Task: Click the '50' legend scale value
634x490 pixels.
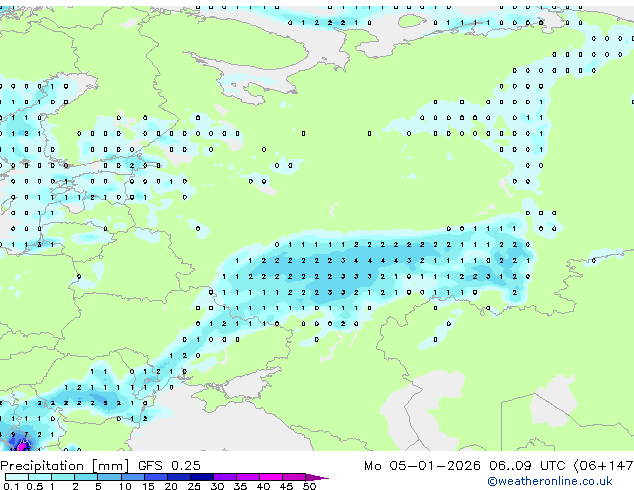Action: tap(309, 486)
